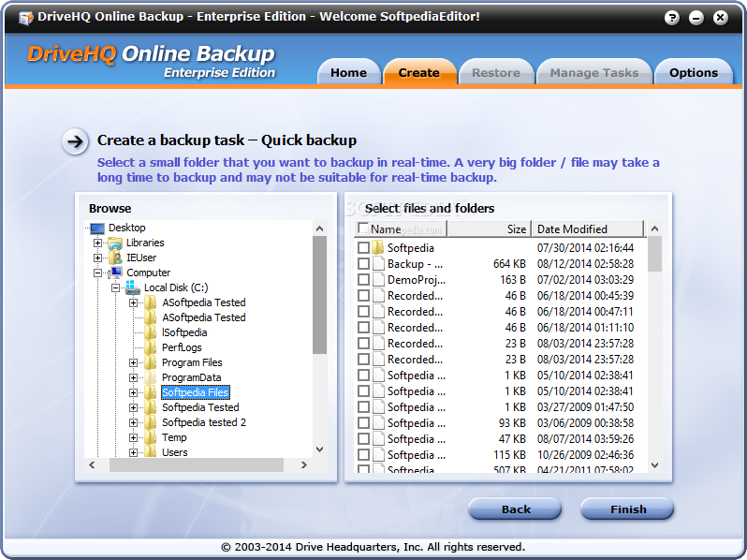Sort by the Size column header
Viewport: 747px width, 560px height.
tap(489, 228)
